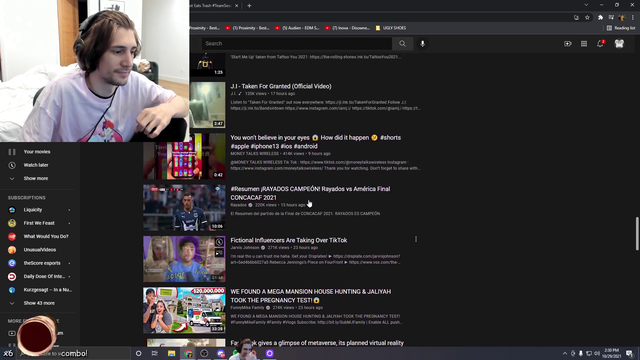Open Watch later in the sidebar
Screen dimensions: 640x360
[37, 165]
